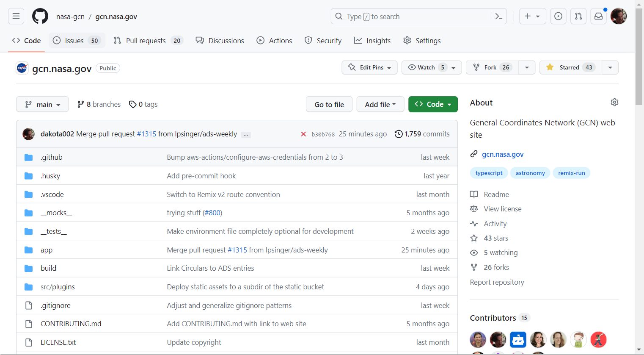Click View license link

(496, 209)
